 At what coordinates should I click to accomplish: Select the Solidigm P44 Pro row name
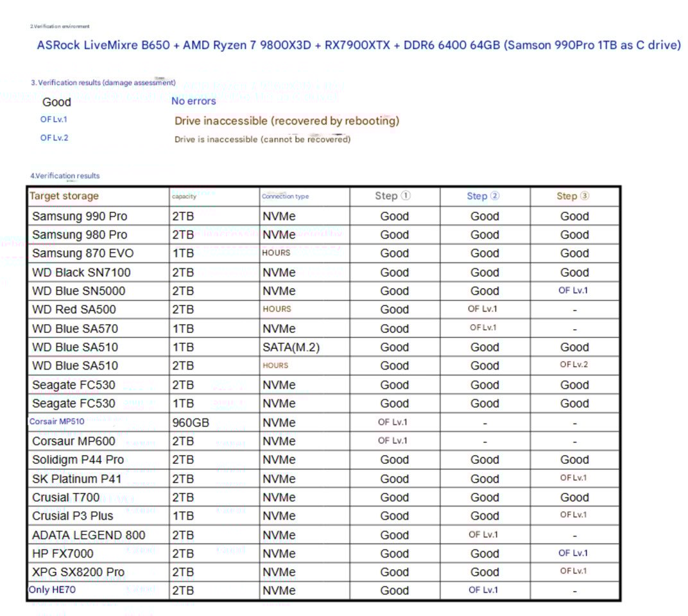click(x=78, y=460)
